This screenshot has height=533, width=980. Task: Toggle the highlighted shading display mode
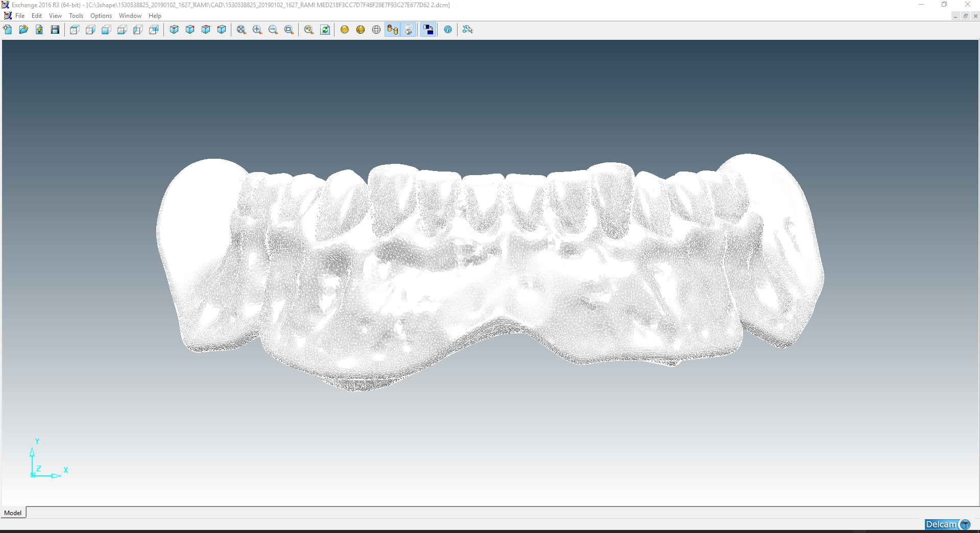392,30
